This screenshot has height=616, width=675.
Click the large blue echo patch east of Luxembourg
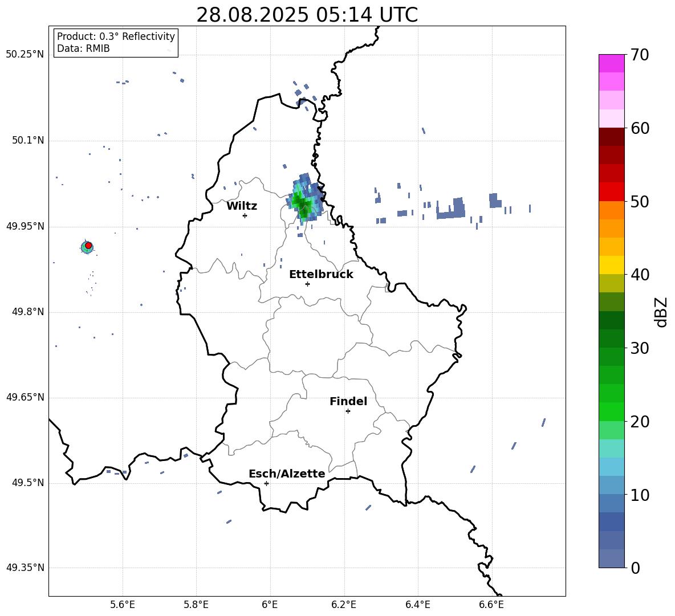452,209
